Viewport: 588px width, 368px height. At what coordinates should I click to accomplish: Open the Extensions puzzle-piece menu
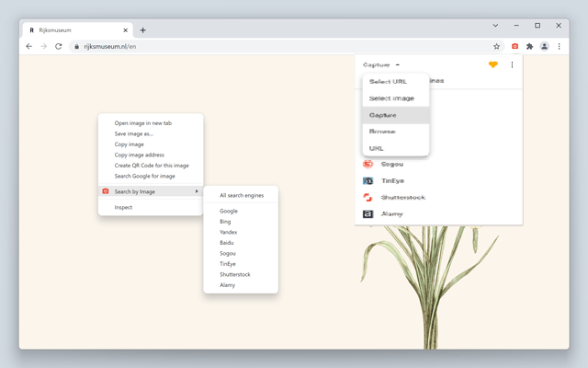pos(529,46)
